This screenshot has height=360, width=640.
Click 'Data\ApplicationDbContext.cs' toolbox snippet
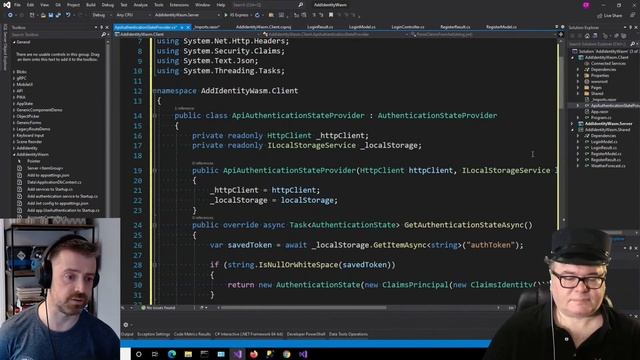pos(54,182)
